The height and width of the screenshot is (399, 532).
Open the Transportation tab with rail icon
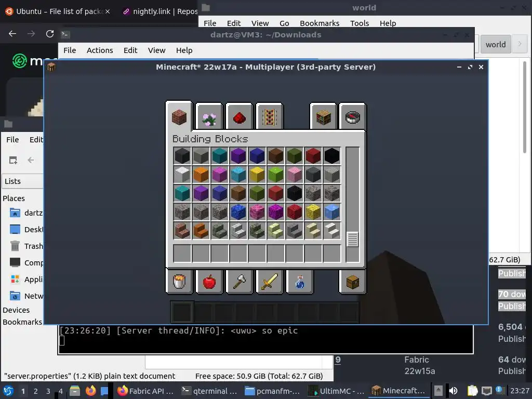(x=270, y=116)
